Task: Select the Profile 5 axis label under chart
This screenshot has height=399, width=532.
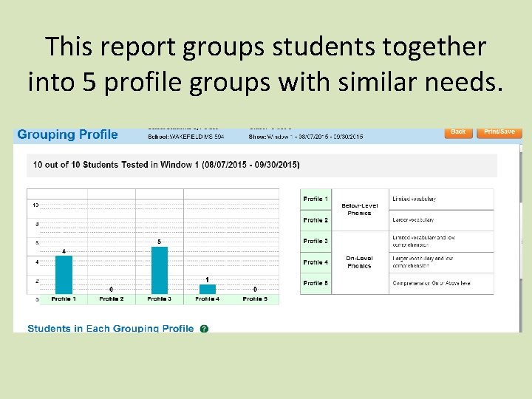Action: pos(255,299)
